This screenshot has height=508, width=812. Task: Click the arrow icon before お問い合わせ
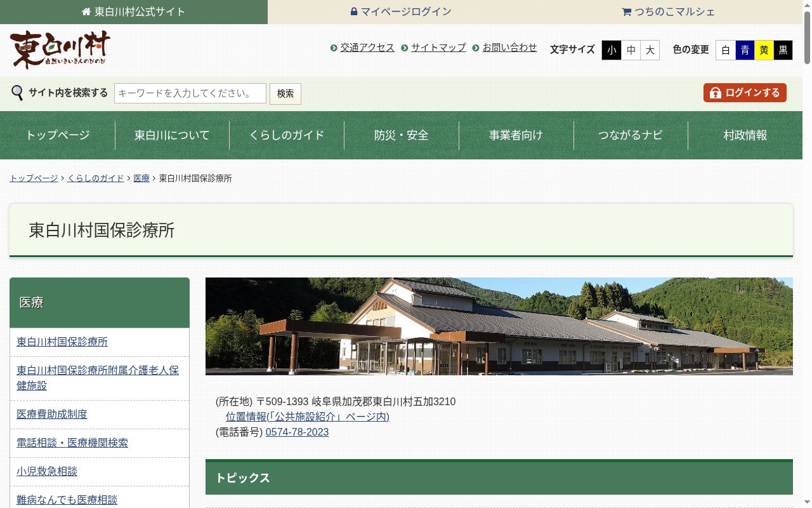476,48
